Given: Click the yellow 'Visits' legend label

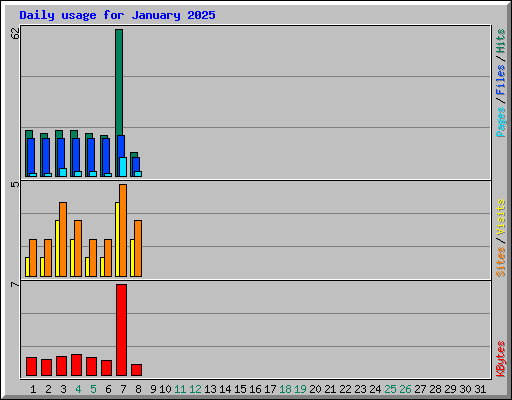Looking at the screenshot, I should (x=500, y=217).
